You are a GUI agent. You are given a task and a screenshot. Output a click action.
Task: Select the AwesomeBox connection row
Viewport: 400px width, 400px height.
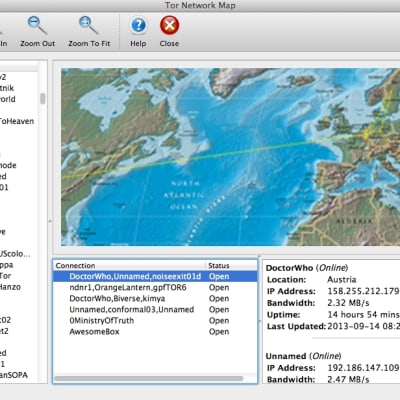click(155, 332)
